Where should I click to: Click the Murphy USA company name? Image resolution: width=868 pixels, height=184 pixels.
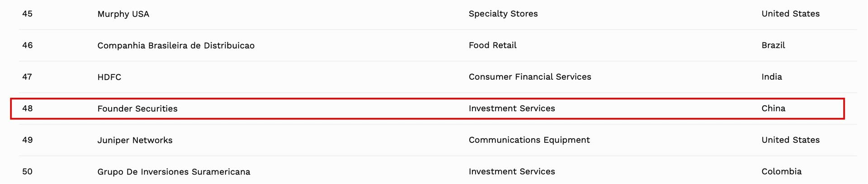[123, 14]
